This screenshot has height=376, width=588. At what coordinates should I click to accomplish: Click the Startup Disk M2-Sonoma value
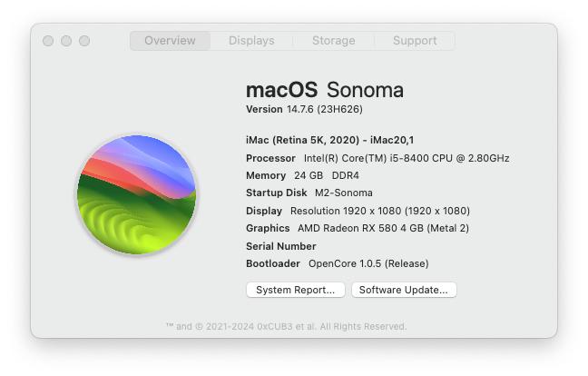click(x=344, y=193)
